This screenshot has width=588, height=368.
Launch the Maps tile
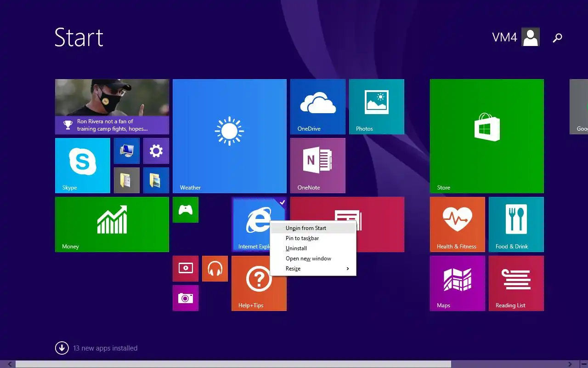(458, 283)
